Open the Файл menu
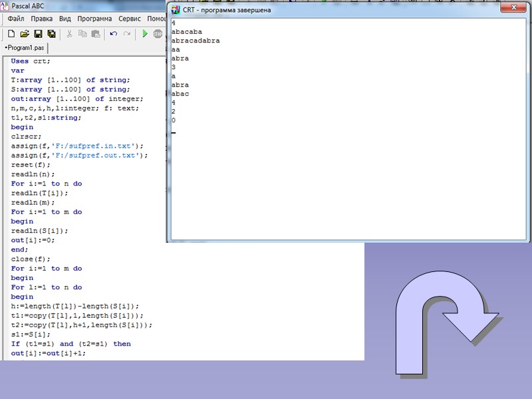The height and width of the screenshot is (399, 532). 16,19
